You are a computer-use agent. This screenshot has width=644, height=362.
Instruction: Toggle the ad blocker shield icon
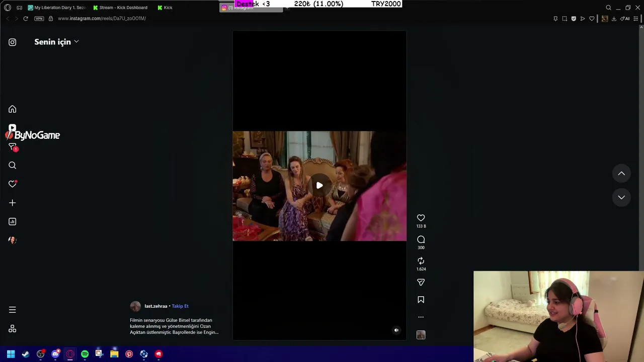tap(574, 19)
